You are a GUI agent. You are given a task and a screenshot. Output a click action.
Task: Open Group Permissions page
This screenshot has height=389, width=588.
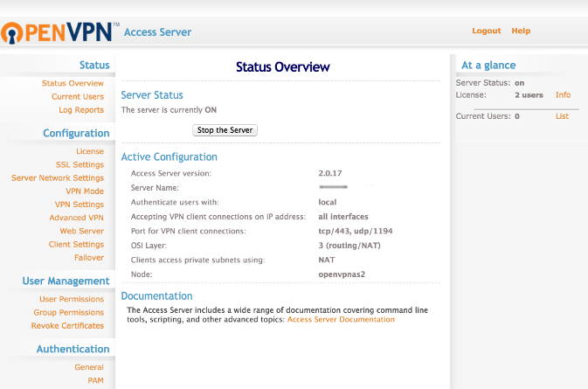click(69, 312)
